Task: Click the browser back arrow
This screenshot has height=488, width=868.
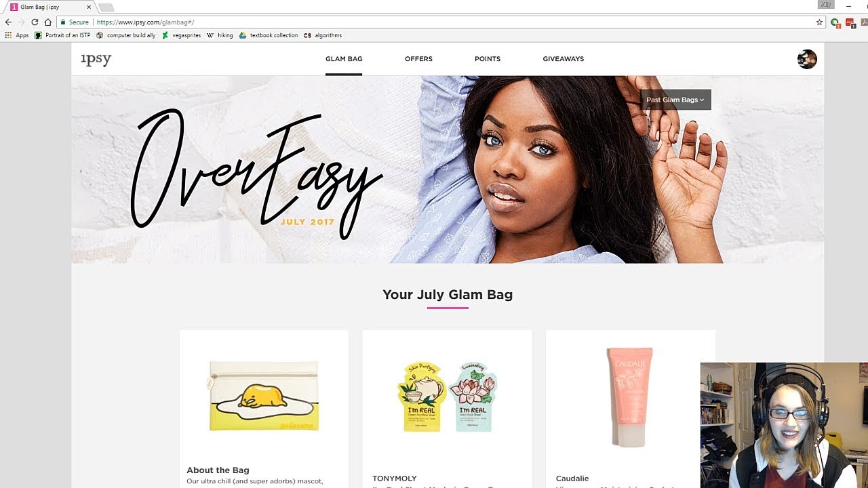Action: coord(8,22)
